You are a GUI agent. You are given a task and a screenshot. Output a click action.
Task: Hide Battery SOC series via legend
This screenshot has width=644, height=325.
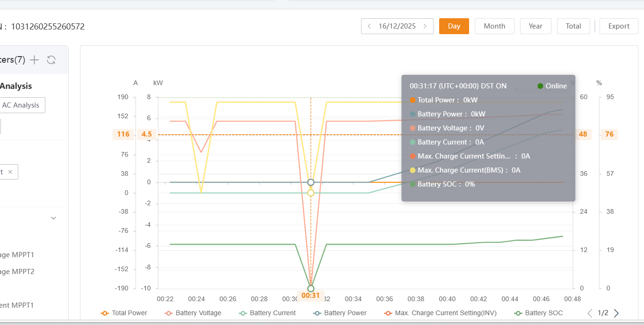point(538,313)
